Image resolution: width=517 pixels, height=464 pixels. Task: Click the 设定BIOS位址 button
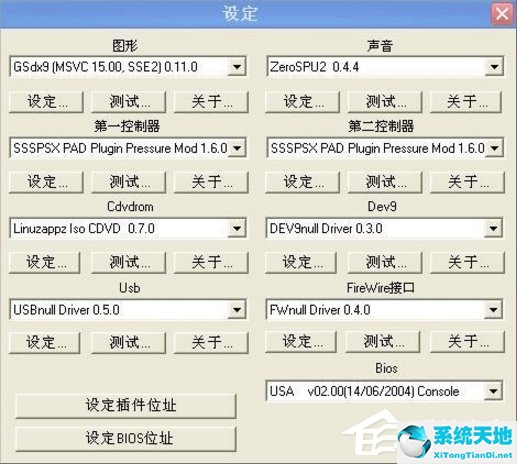point(126,438)
